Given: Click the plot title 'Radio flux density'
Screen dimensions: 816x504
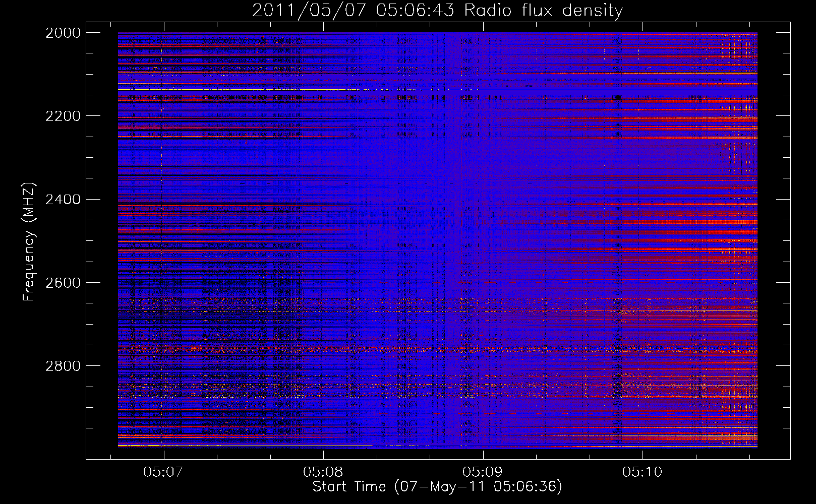Looking at the screenshot, I should [x=543, y=11].
